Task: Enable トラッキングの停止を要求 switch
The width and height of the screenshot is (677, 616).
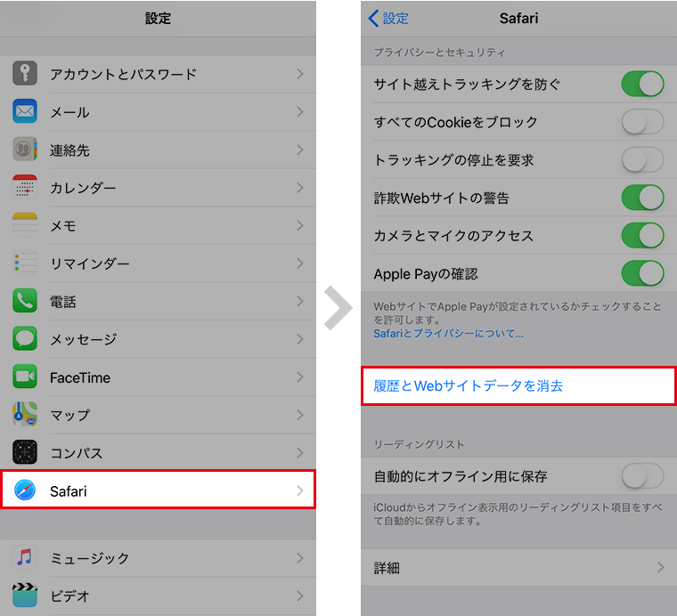Action: 642,159
